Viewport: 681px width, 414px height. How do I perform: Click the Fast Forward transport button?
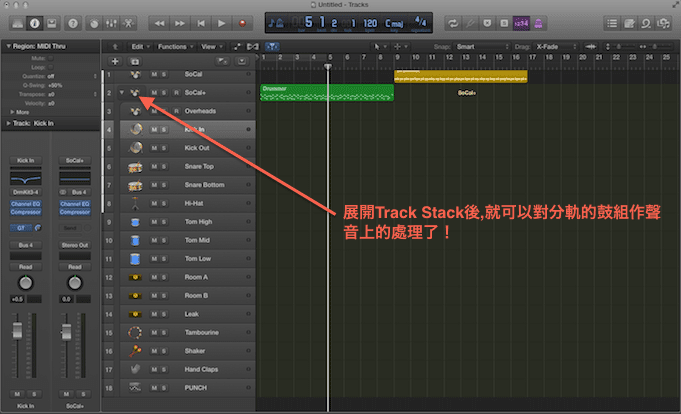180,23
